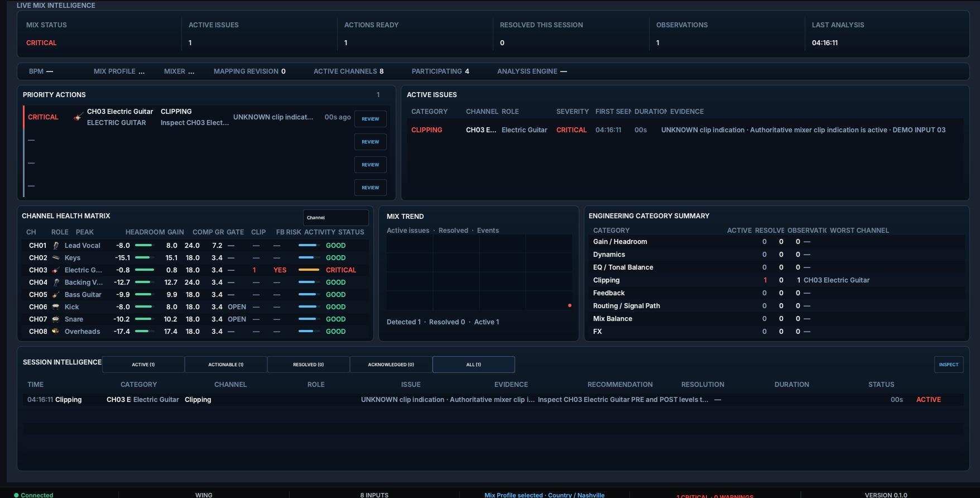The height and width of the screenshot is (498, 980).
Task: Switch to the ACTIONABLE (1) tab
Action: 226,365
